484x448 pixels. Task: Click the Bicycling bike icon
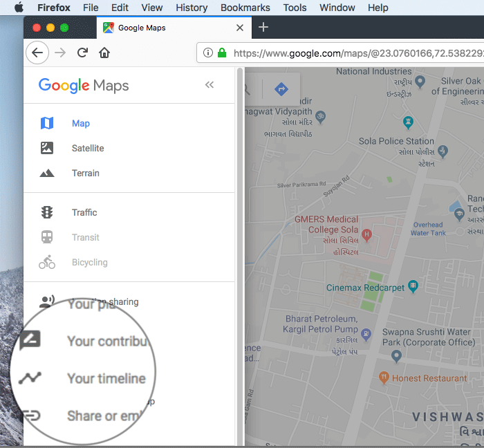pos(47,262)
